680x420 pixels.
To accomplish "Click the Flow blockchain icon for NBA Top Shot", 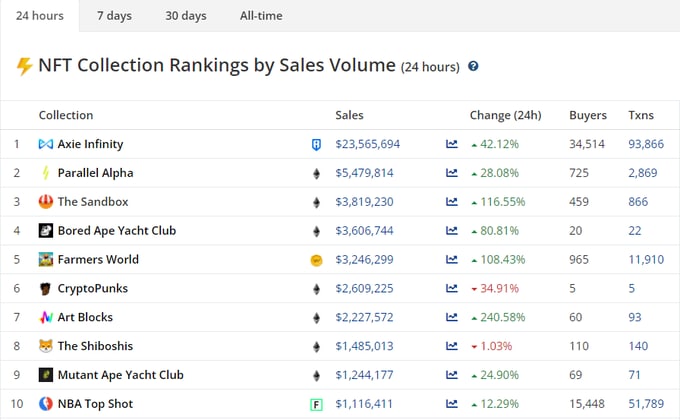I will click(x=317, y=404).
